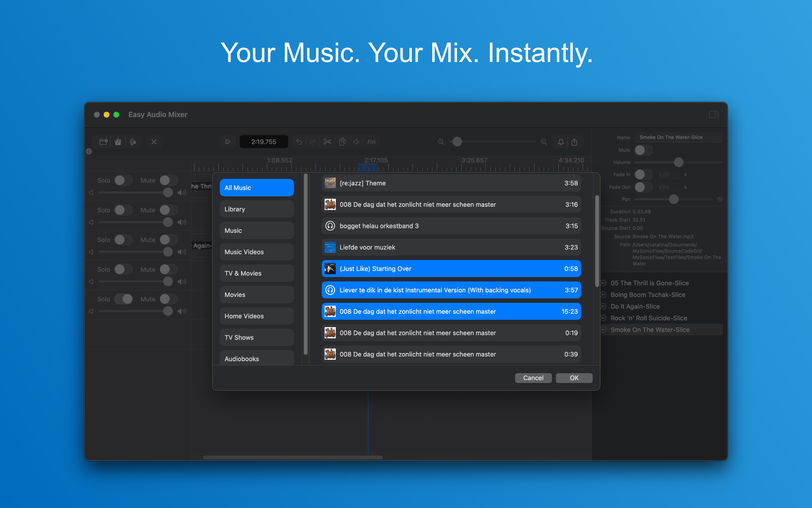Select Music category in sidebar

click(257, 231)
